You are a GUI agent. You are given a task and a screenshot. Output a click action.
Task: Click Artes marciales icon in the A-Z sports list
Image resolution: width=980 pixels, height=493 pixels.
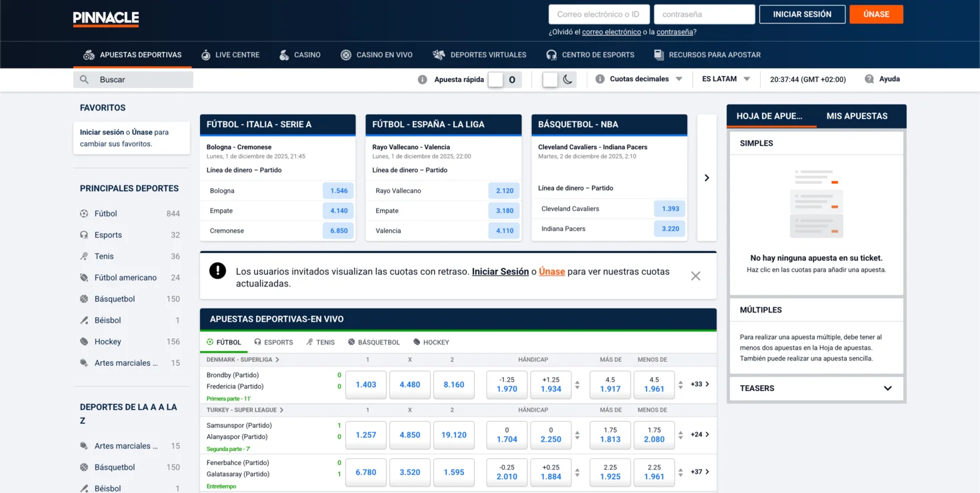pyautogui.click(x=84, y=446)
